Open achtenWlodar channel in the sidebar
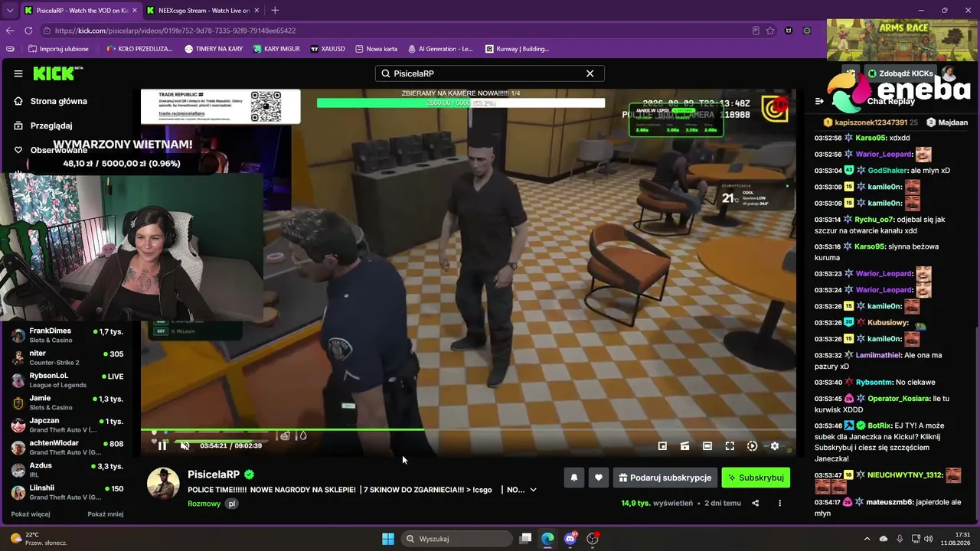Screen dimensions: 980x551 click(x=67, y=448)
